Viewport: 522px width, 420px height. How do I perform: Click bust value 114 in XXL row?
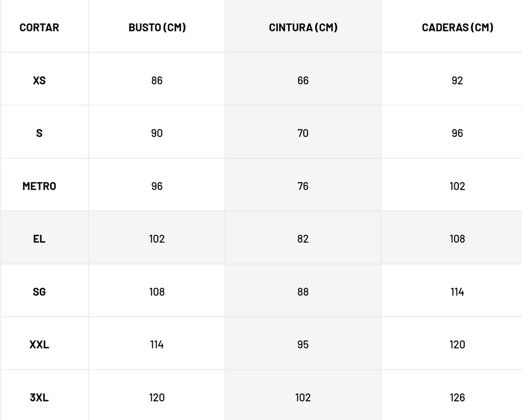click(x=157, y=345)
